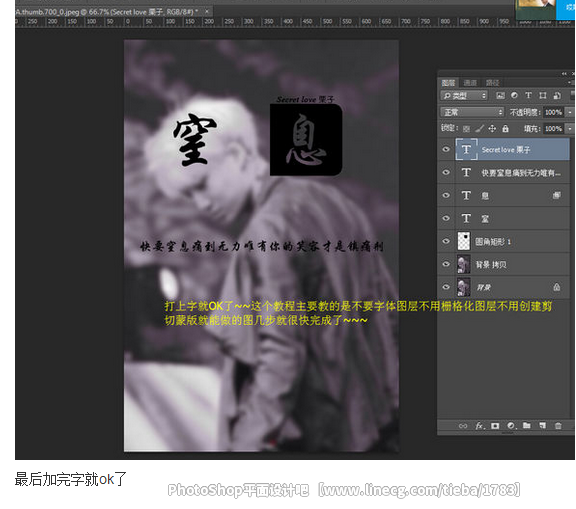Screen dimensions: 576x509
Task: Click the 快要窒息痛到无力 canvas text line
Action: coord(262,246)
